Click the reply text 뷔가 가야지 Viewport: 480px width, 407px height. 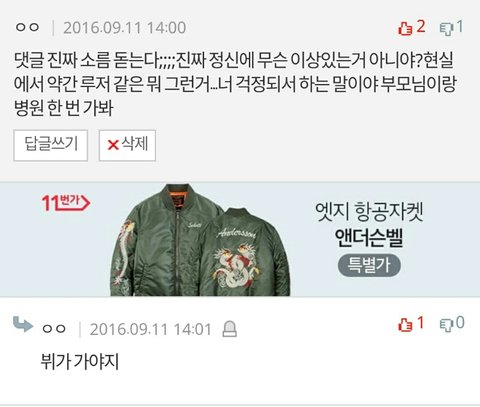coord(79,361)
